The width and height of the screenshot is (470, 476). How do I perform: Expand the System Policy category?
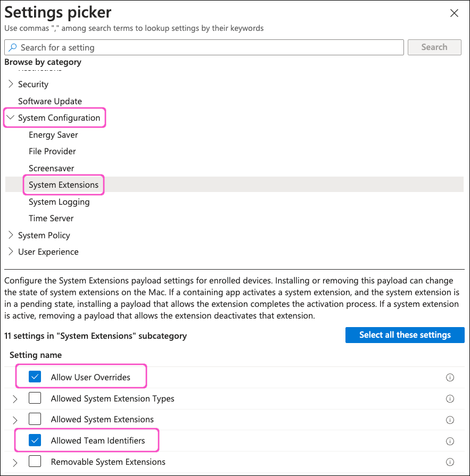(11, 235)
